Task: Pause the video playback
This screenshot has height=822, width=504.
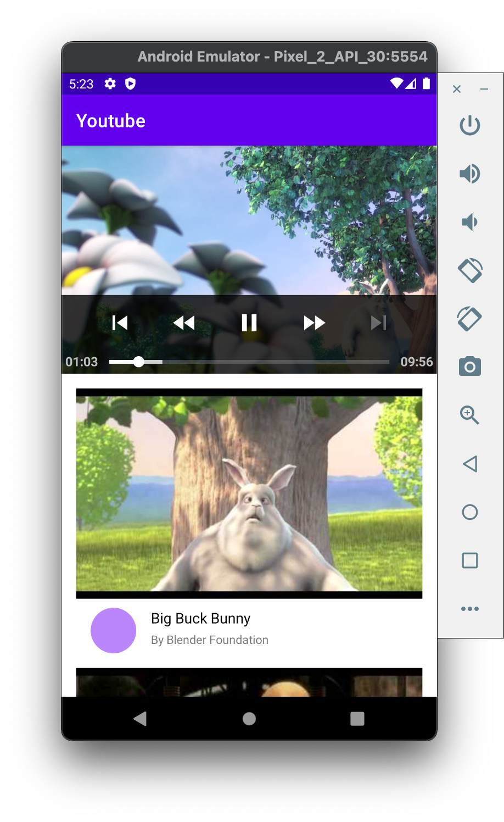Action: [x=249, y=323]
